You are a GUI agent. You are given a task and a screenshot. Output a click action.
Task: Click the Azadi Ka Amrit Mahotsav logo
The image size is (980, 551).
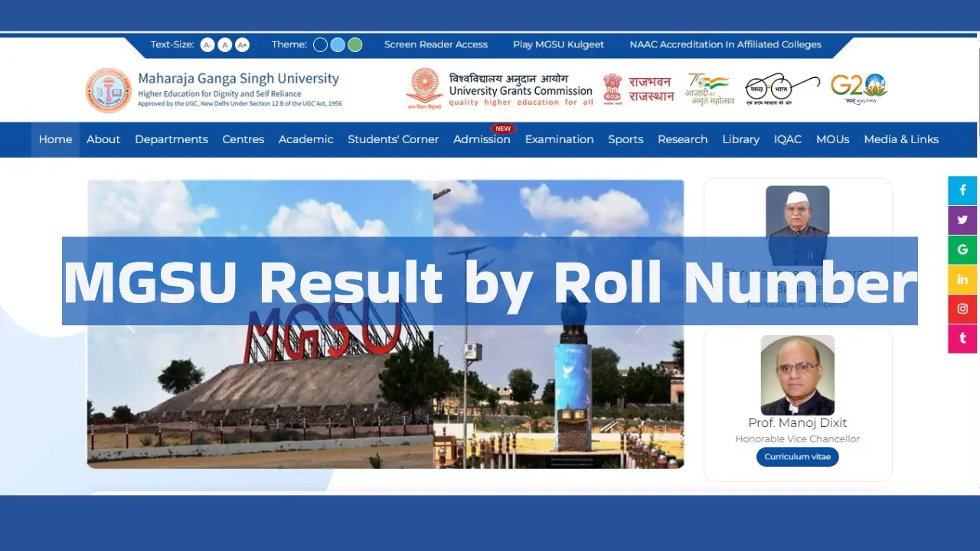tap(708, 89)
